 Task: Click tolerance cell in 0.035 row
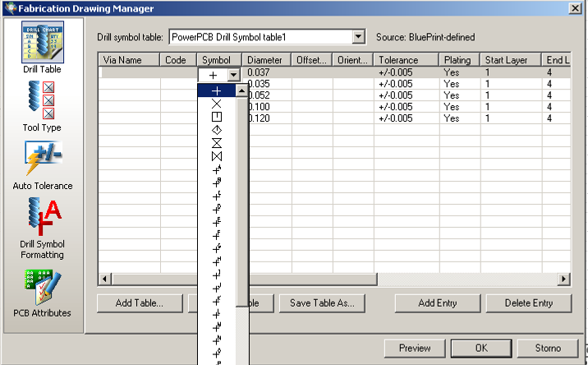[407, 84]
